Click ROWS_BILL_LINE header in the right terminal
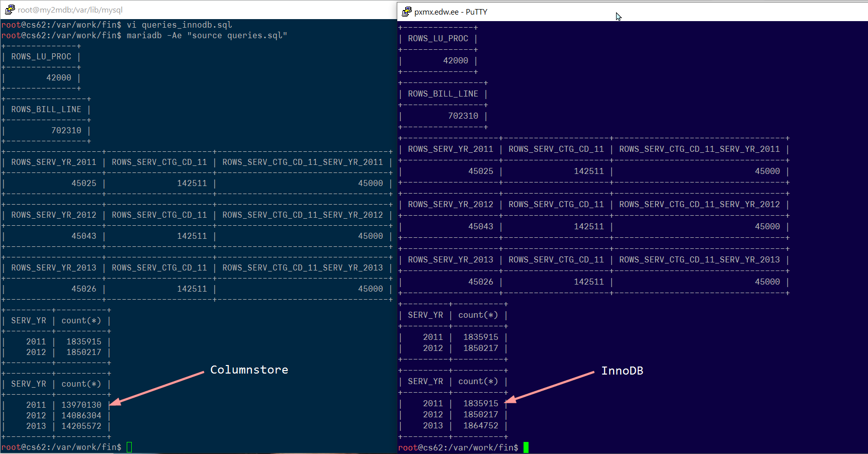 click(x=443, y=94)
